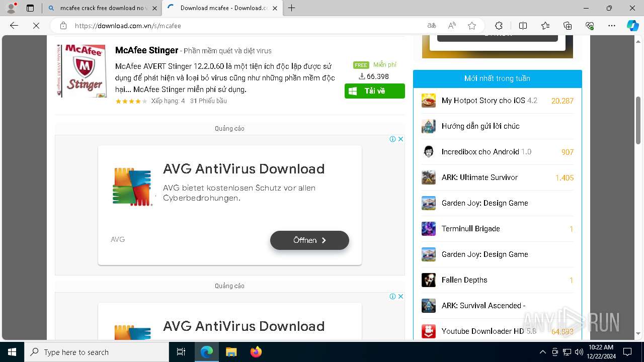Stop loading with the X button
The height and width of the screenshot is (362, 644).
pos(36,26)
